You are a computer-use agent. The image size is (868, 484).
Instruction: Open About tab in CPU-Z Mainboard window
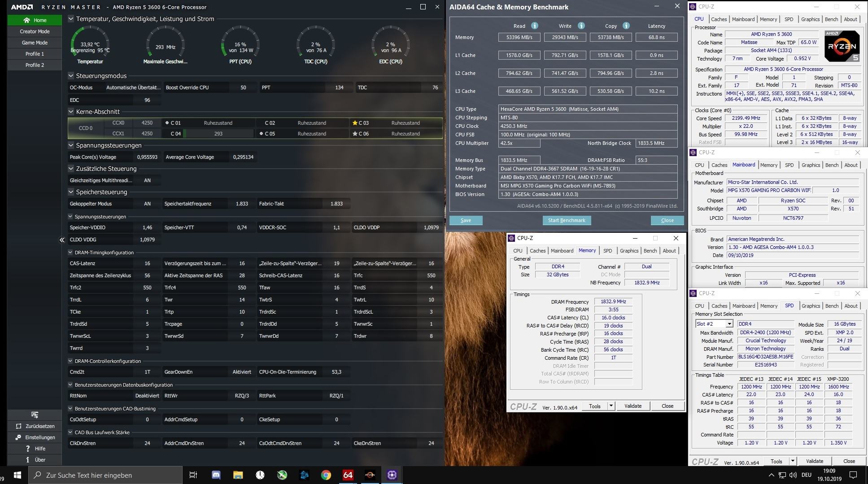pyautogui.click(x=851, y=165)
